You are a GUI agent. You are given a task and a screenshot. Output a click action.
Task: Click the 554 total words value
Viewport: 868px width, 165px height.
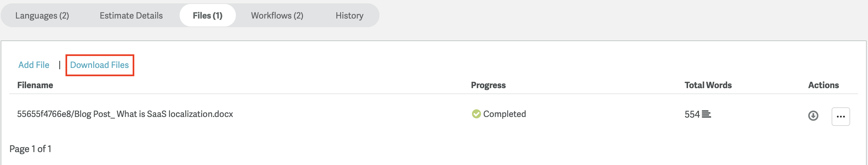pos(692,114)
